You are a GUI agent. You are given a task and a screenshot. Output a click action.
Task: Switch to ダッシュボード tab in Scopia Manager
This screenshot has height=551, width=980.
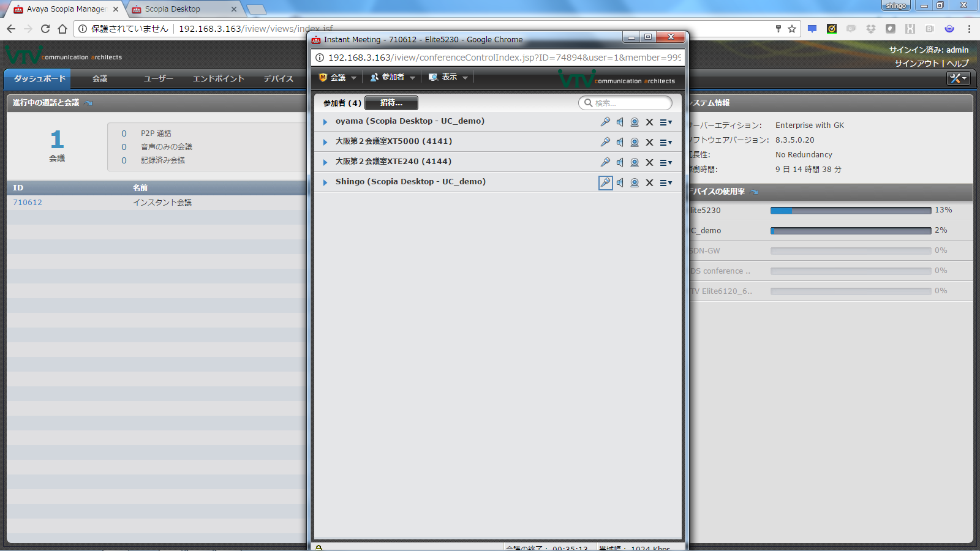(37, 79)
